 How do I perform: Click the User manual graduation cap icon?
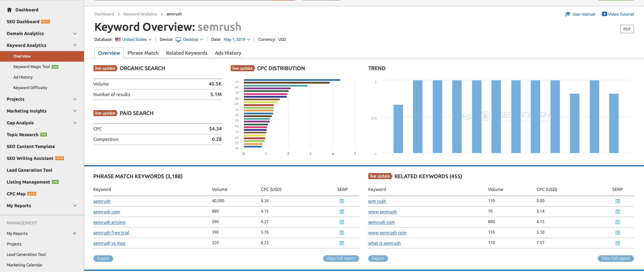(x=568, y=14)
